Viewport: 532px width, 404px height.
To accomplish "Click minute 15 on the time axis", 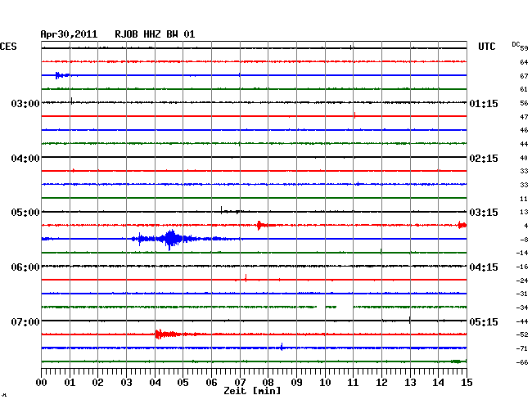I will [467, 382].
